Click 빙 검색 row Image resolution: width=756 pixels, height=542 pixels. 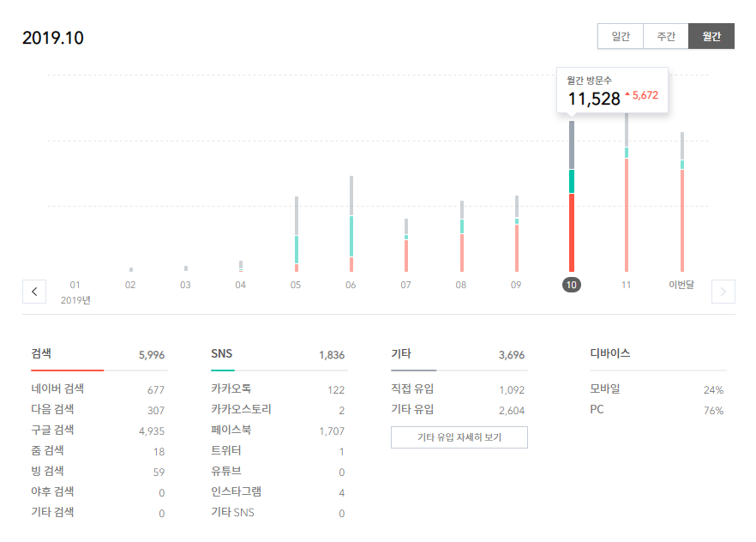coord(98,471)
